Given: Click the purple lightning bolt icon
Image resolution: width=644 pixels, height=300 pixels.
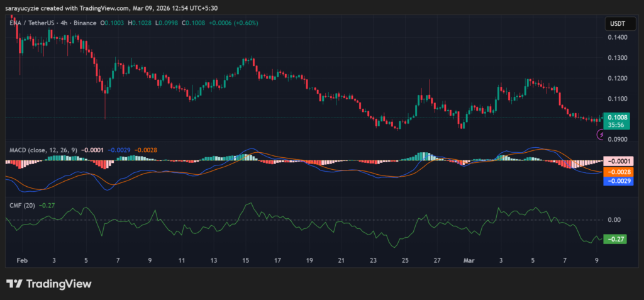Looking at the screenshot, I should tap(600, 135).
